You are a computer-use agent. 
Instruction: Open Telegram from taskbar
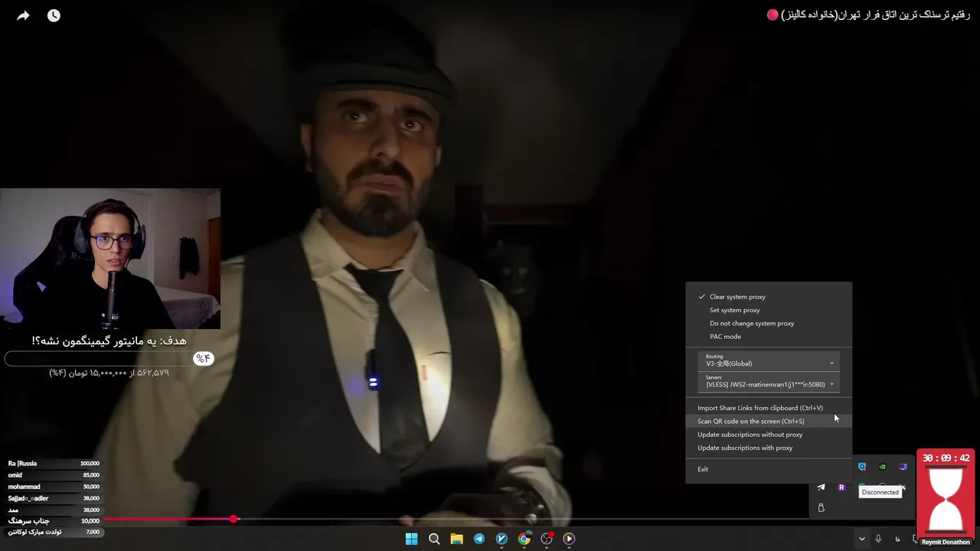click(479, 539)
